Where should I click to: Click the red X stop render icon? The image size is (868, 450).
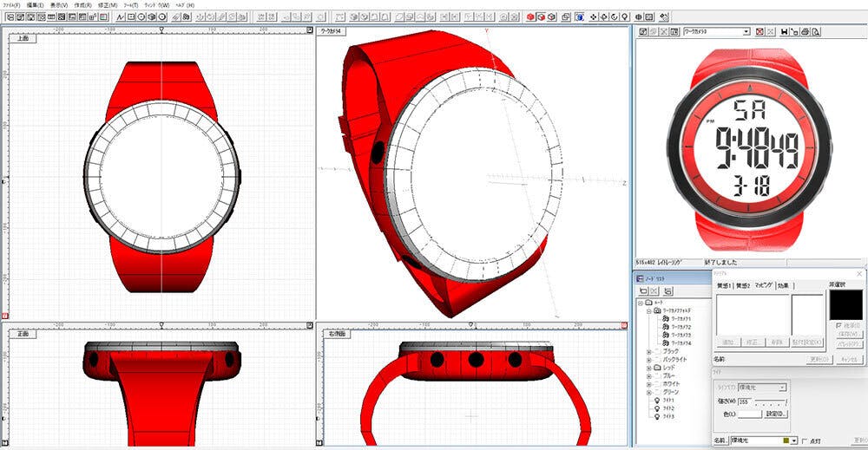(760, 32)
